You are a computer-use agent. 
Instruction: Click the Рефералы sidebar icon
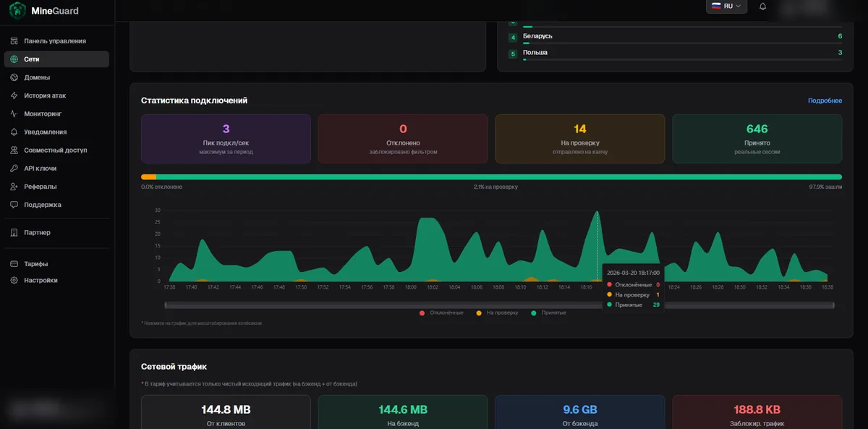14,187
